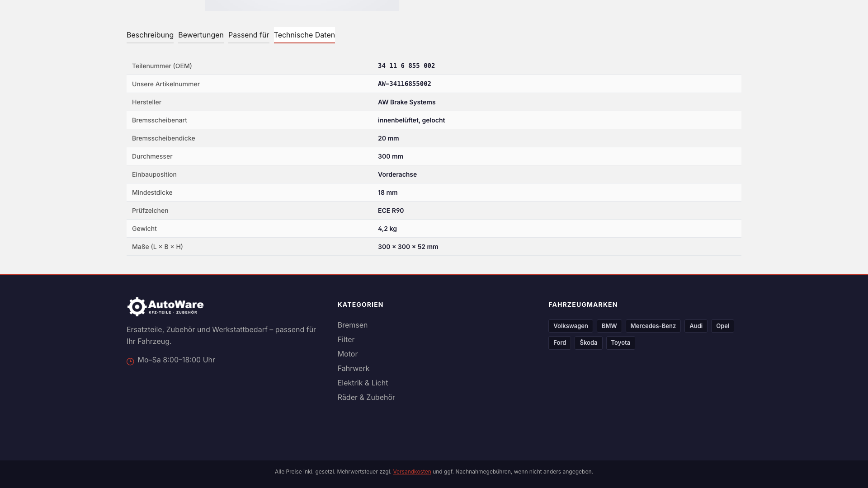Select the Passend für tab
Screen dimensions: 868x488
(249, 35)
